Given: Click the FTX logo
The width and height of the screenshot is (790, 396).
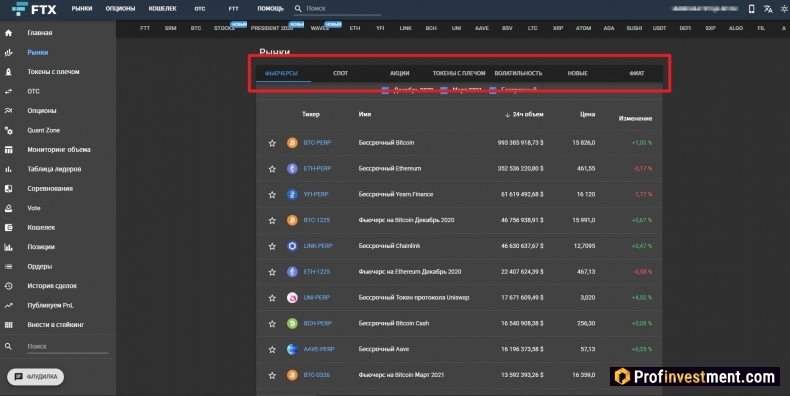Looking at the screenshot, I should [33, 9].
